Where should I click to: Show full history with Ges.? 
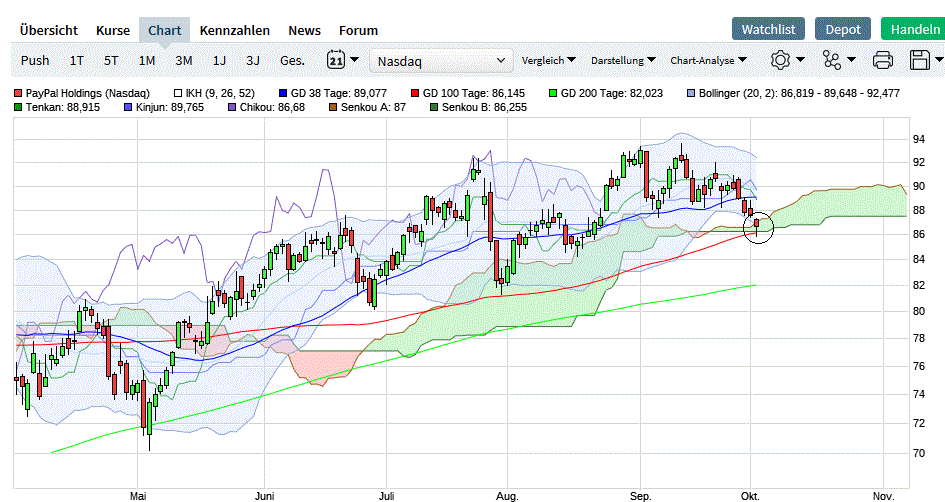[x=292, y=60]
